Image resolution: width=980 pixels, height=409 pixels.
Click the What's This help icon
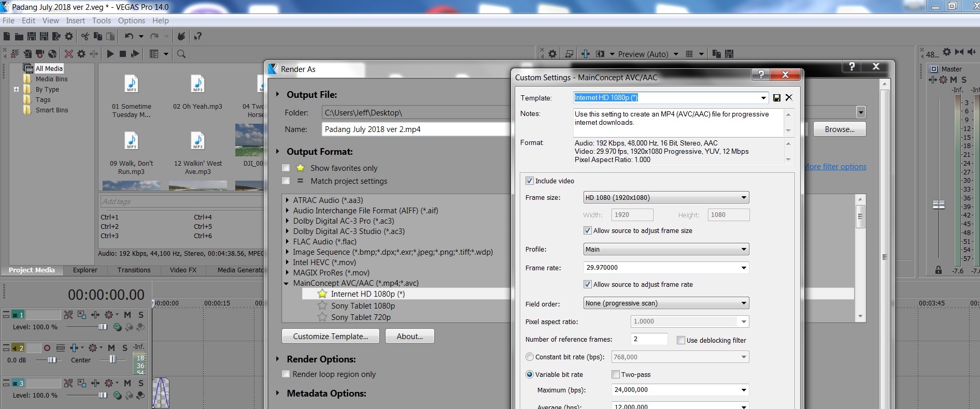coord(197,36)
